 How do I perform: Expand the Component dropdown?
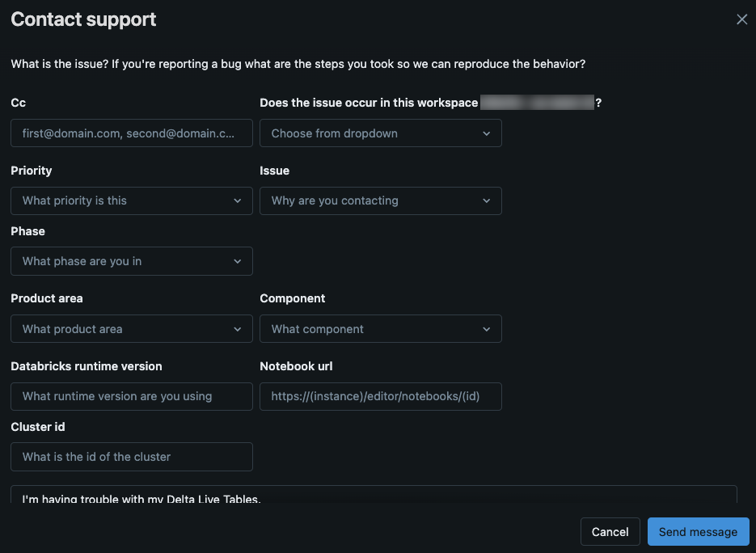(380, 329)
